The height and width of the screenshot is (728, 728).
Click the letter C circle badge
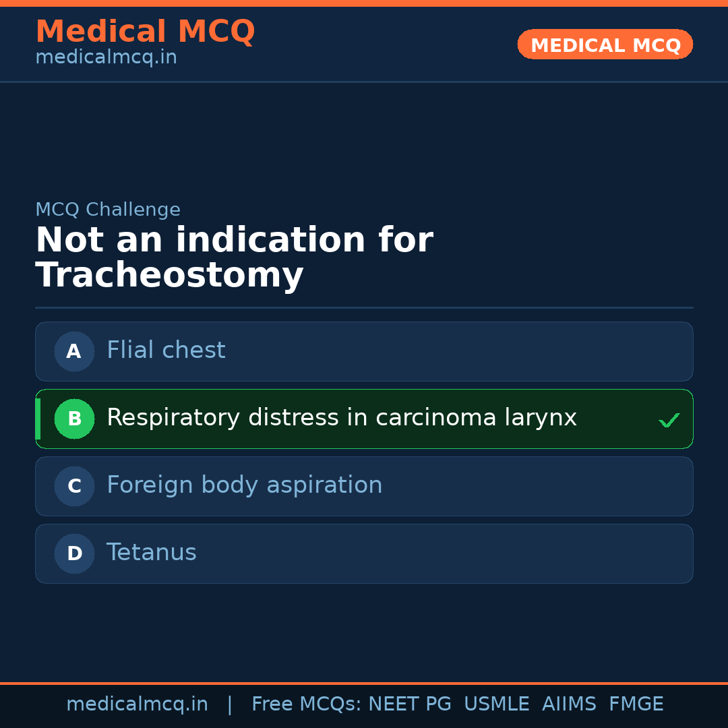(74, 486)
